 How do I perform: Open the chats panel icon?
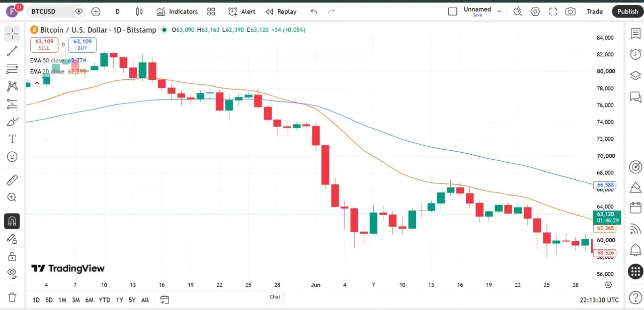click(x=635, y=96)
